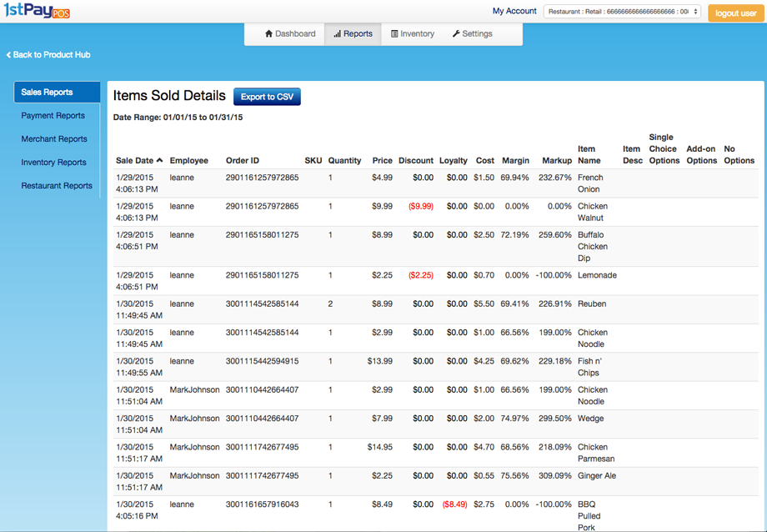Click the Inventory list icon
Screen dimensions: 767x532
[394, 33]
